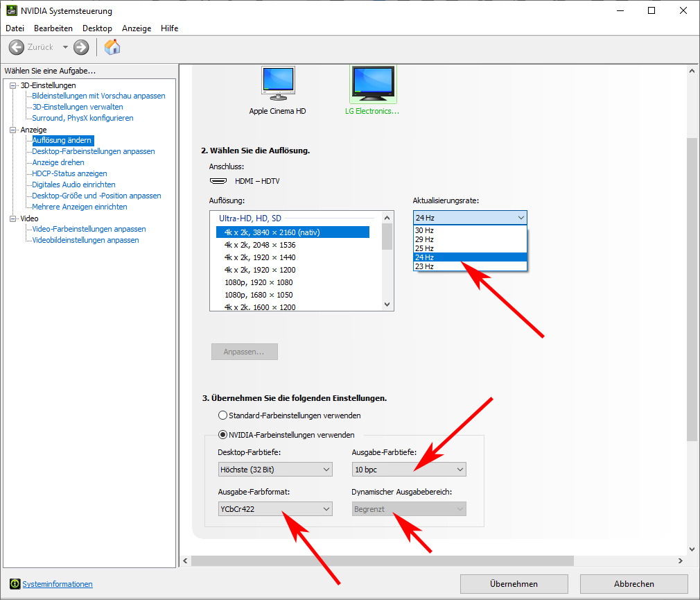Select the LG Electronics monitor icon
Image resolution: width=700 pixels, height=600 pixels.
coord(373,83)
